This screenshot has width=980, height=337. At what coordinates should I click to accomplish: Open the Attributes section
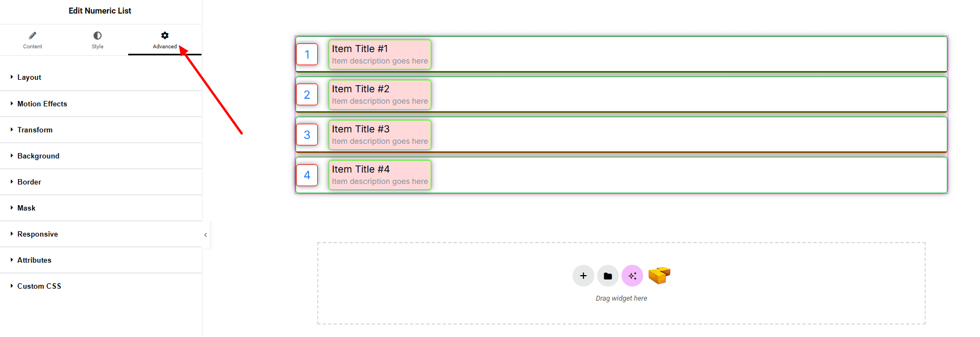[34, 260]
